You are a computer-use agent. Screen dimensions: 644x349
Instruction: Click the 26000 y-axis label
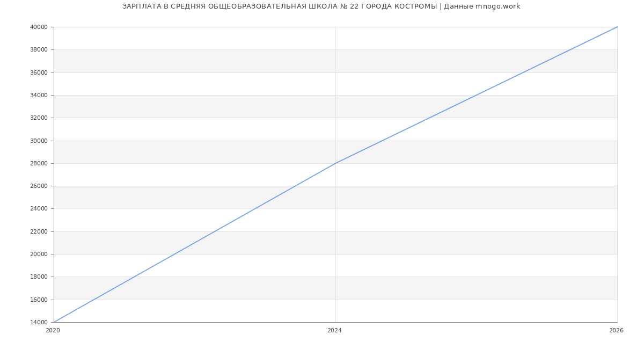39,186
